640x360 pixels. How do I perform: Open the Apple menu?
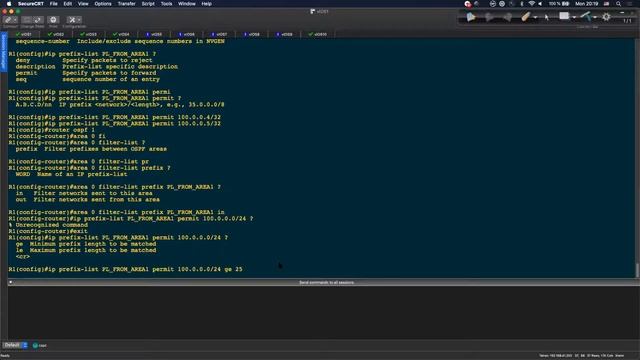click(9, 4)
